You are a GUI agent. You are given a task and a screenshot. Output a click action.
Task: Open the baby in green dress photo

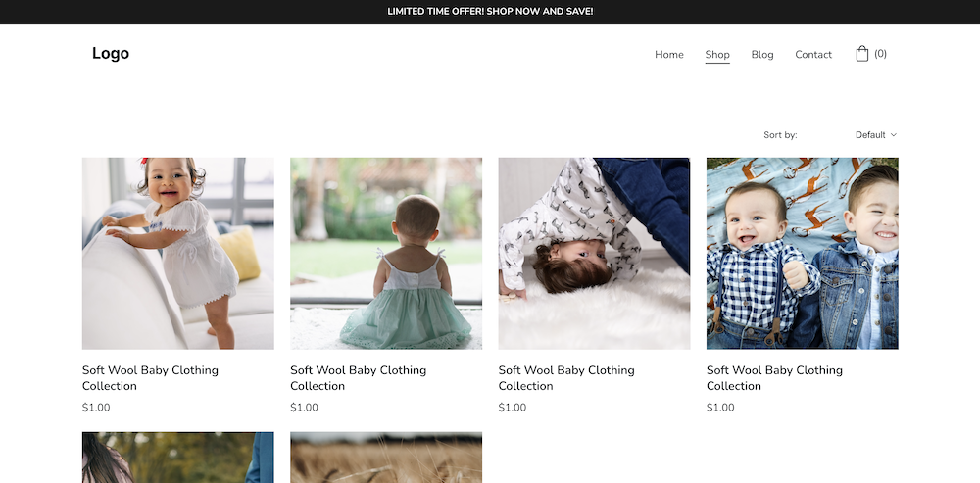tap(386, 254)
